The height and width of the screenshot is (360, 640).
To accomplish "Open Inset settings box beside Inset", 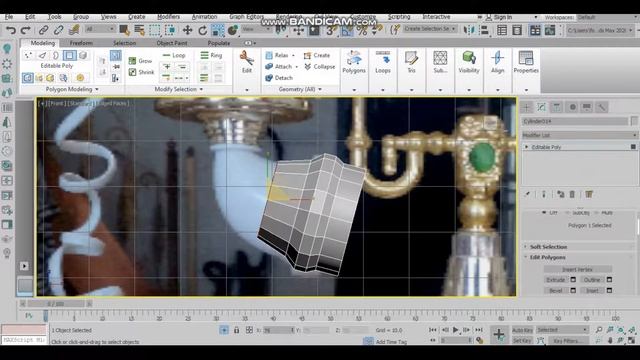I will tap(609, 290).
